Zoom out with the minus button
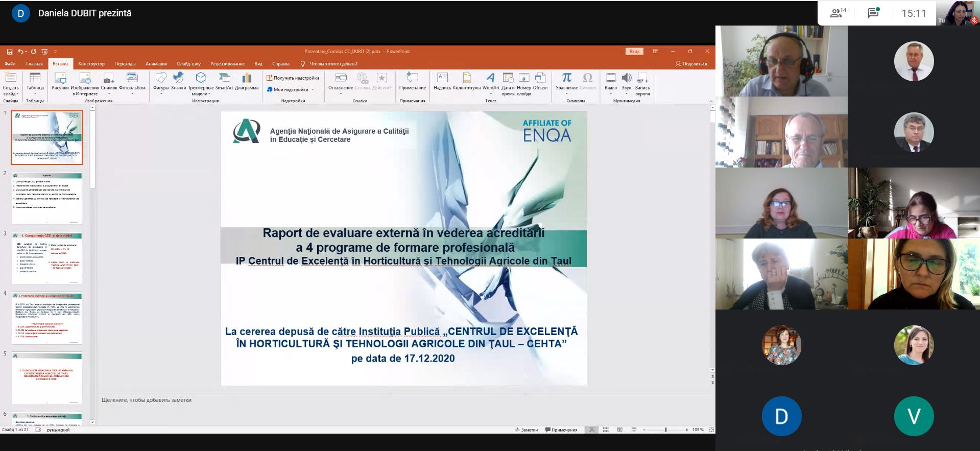The width and height of the screenshot is (980, 451). 644,430
